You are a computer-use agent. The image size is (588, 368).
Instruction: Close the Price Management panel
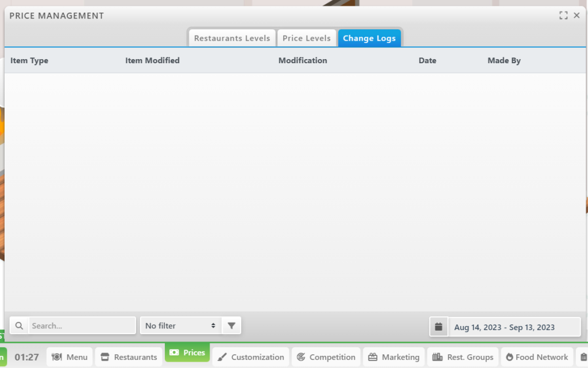(577, 16)
